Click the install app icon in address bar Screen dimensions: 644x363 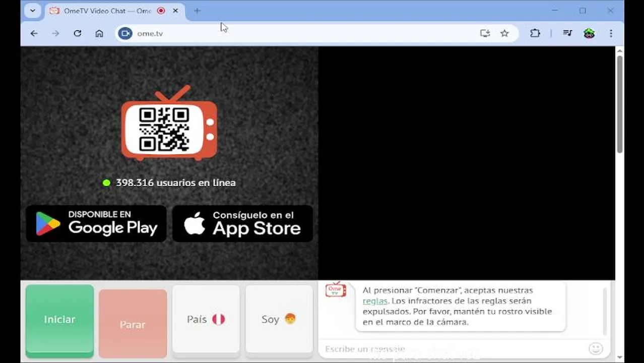click(x=485, y=33)
